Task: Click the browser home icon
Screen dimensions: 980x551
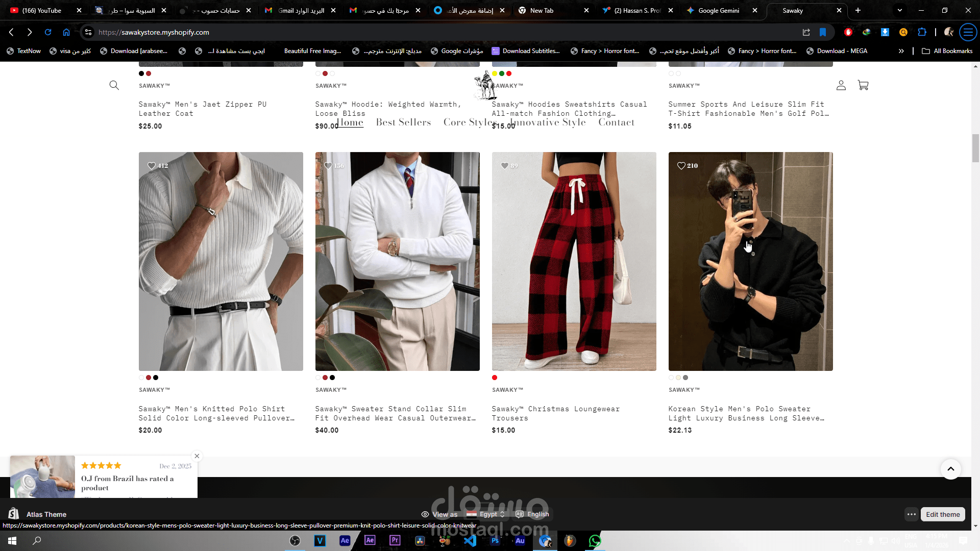Action: 66,32
